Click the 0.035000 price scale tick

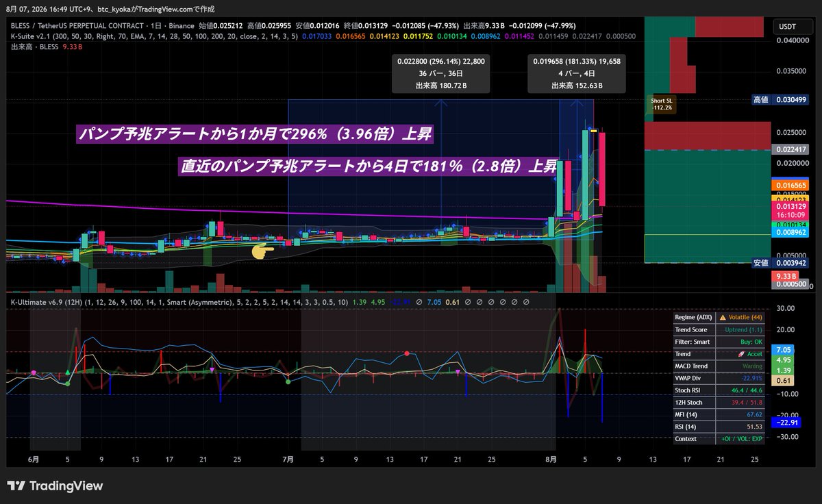(790, 71)
